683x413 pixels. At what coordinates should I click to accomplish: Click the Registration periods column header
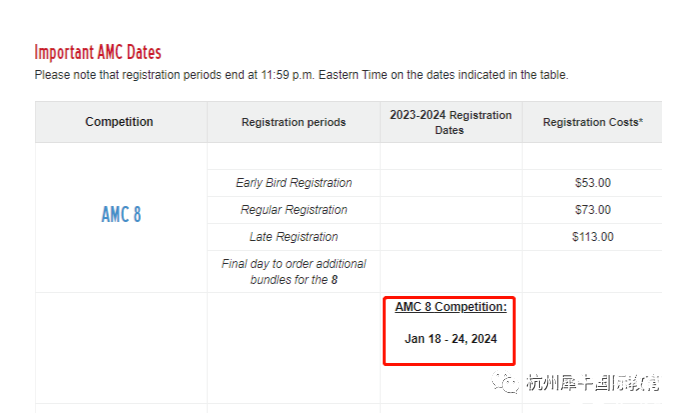pos(294,122)
